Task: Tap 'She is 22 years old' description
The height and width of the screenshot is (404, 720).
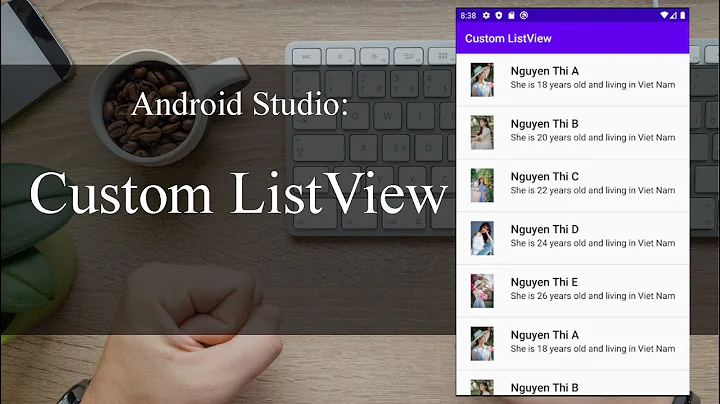Action: 593,191
